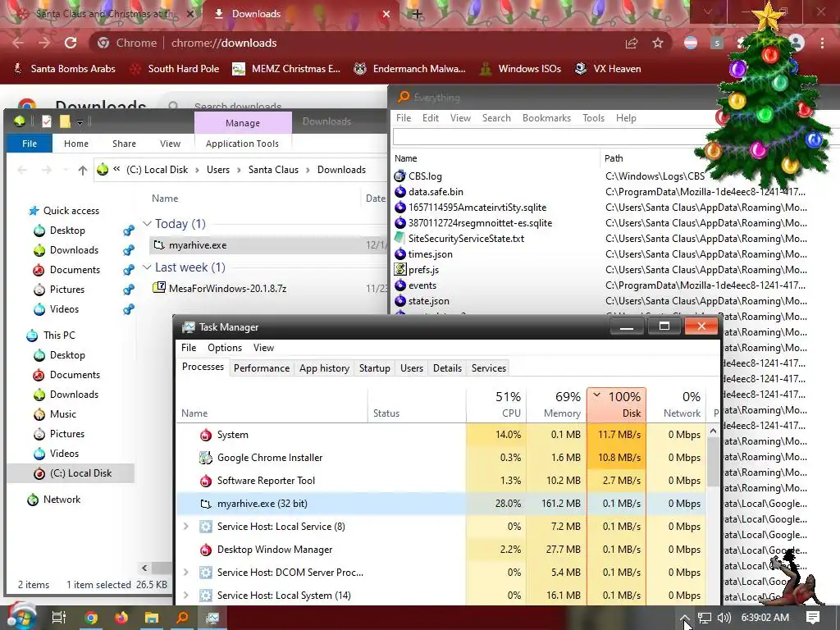Sort processes by Disk column
This screenshot has height=630, width=840.
(617, 405)
